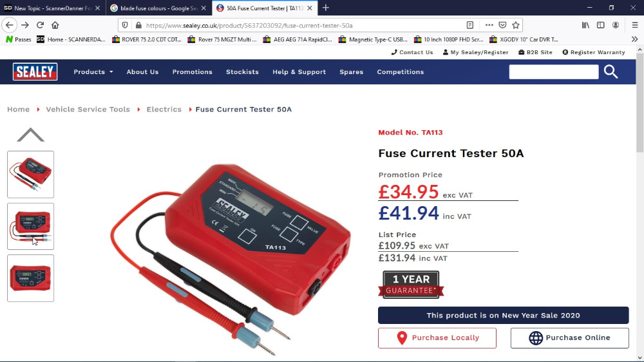Expand the Products dropdown menu
Viewport: 644px width, 362px height.
pyautogui.click(x=93, y=72)
